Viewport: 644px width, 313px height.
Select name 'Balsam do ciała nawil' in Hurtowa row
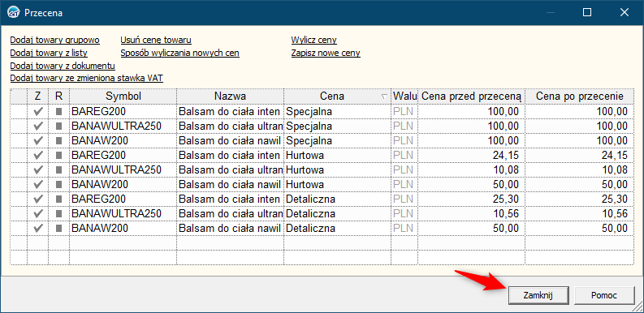point(231,185)
